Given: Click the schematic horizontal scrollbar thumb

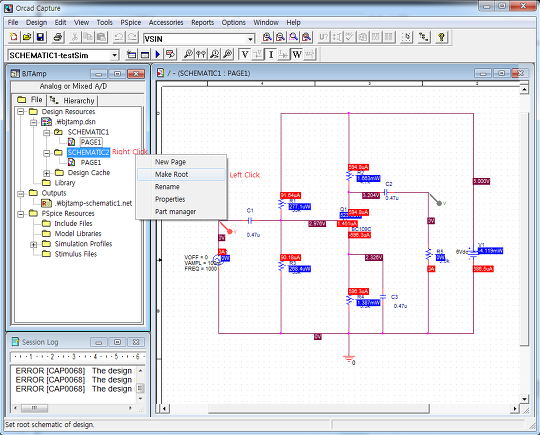Looking at the screenshot, I should (319, 408).
